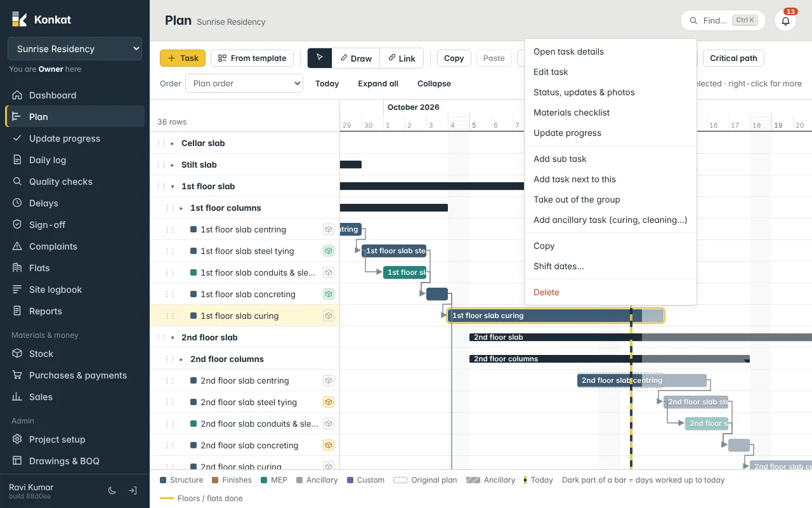Activate the Link tool
Viewport: 812px width, 508px height.
(402, 58)
